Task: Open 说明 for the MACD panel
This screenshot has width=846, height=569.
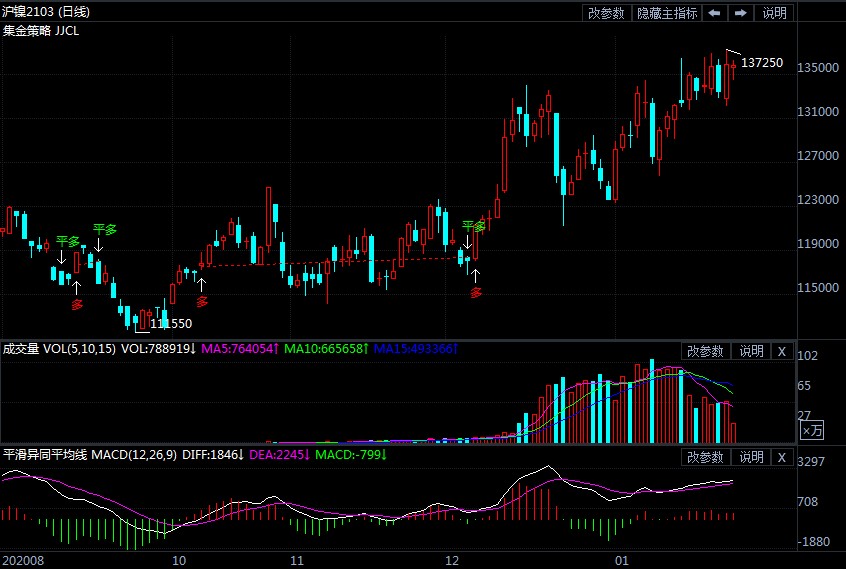Action: click(x=751, y=457)
